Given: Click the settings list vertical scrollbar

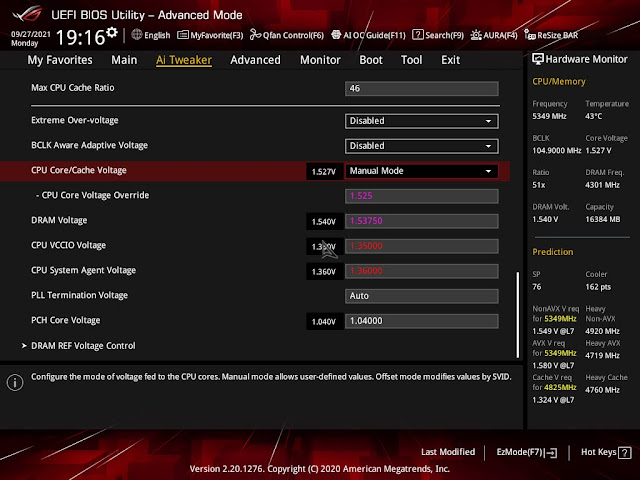Looking at the screenshot, I should [x=518, y=315].
